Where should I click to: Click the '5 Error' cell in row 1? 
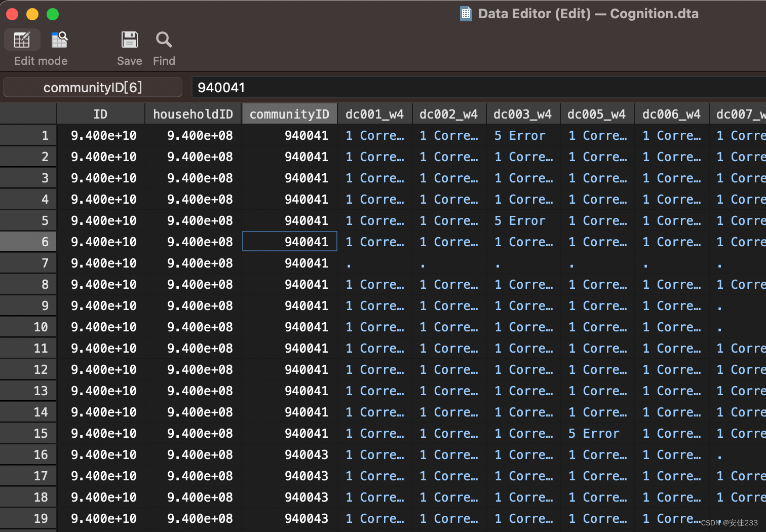click(523, 135)
